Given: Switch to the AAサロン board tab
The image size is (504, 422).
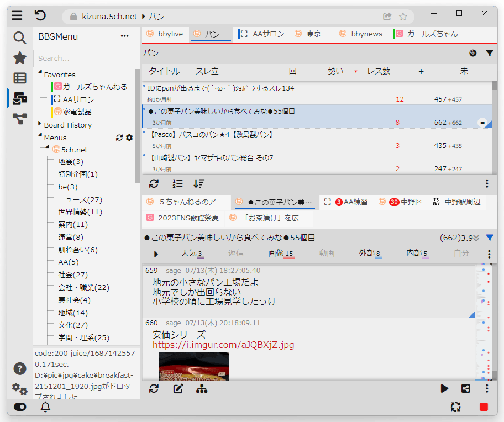Looking at the screenshot, I should pyautogui.click(x=261, y=34).
